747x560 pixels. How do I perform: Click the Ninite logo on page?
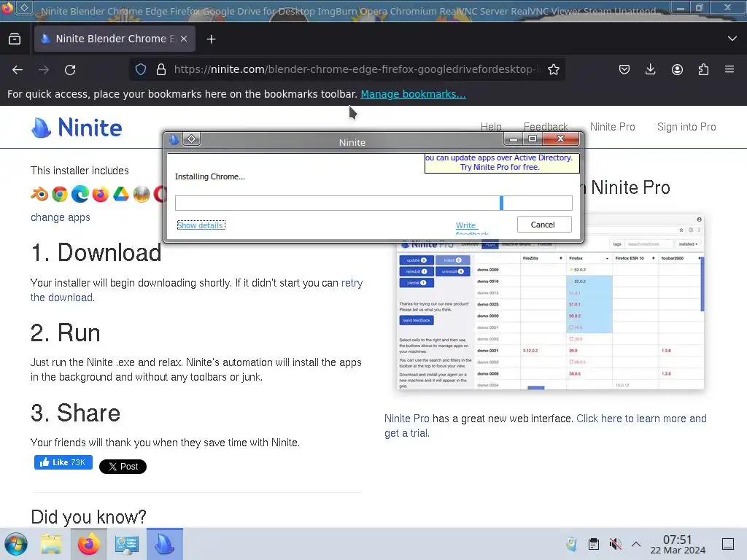tap(77, 128)
